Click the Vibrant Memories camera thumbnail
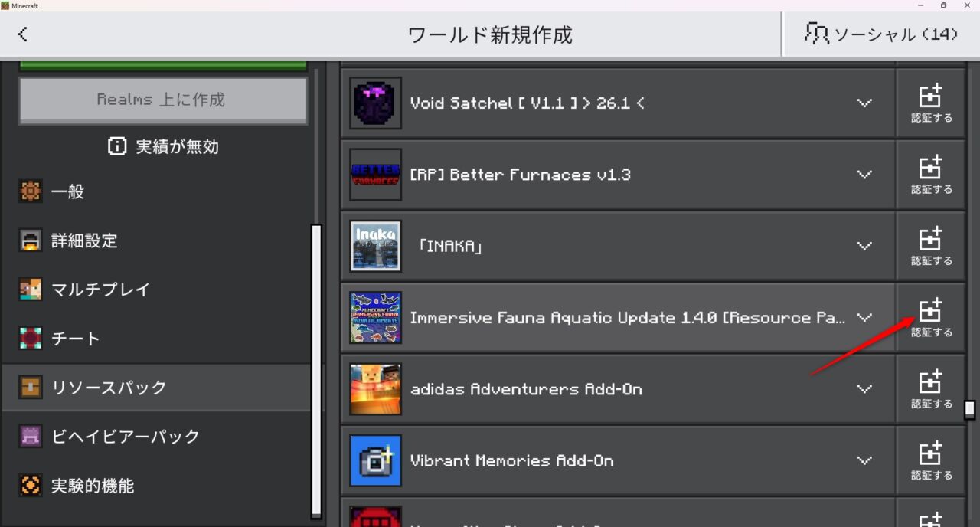The width and height of the screenshot is (980, 527). pyautogui.click(x=376, y=460)
